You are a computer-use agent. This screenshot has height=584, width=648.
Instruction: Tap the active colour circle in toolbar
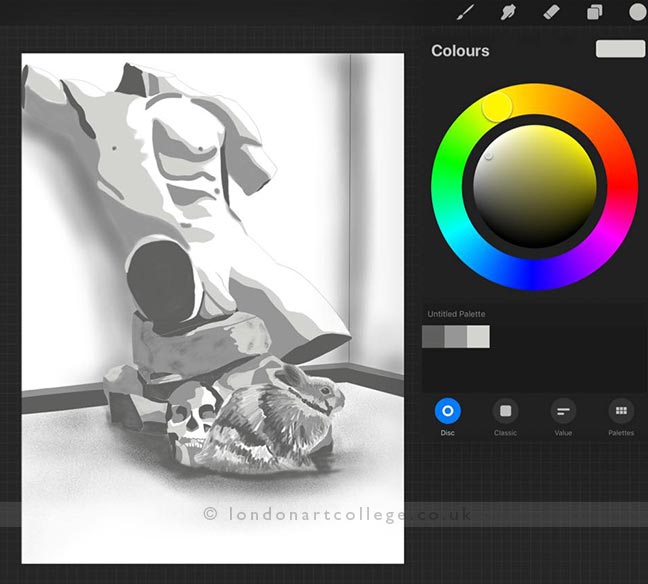pyautogui.click(x=638, y=12)
